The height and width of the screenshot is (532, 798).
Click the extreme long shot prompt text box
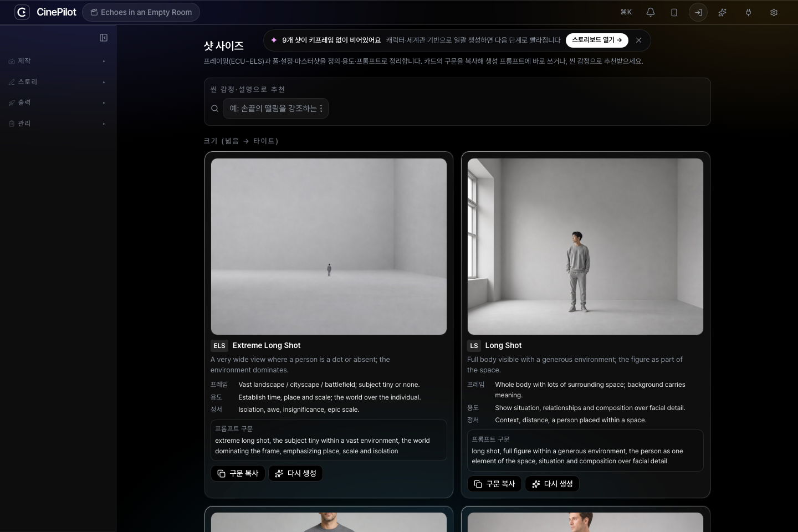click(x=329, y=440)
